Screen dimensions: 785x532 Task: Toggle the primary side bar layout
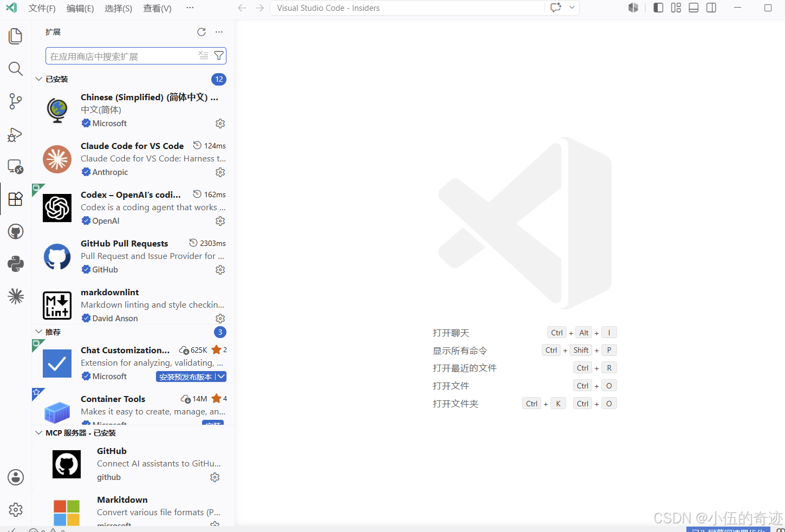pos(658,8)
